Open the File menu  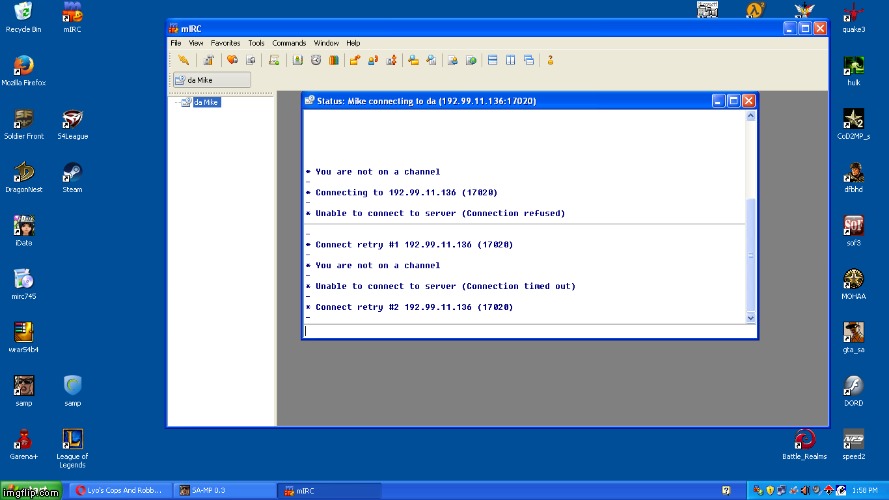coord(175,43)
